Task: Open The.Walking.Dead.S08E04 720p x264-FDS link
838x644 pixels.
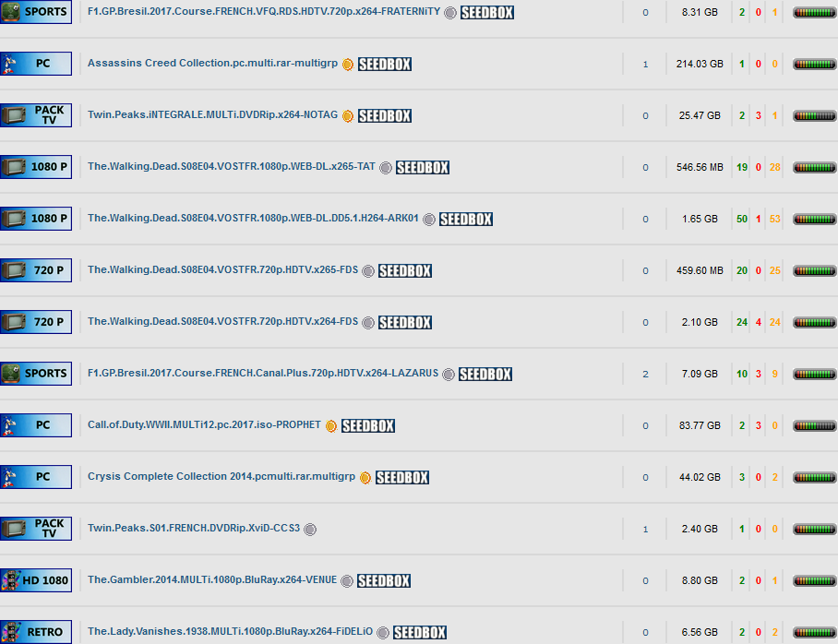Action: coord(222,321)
